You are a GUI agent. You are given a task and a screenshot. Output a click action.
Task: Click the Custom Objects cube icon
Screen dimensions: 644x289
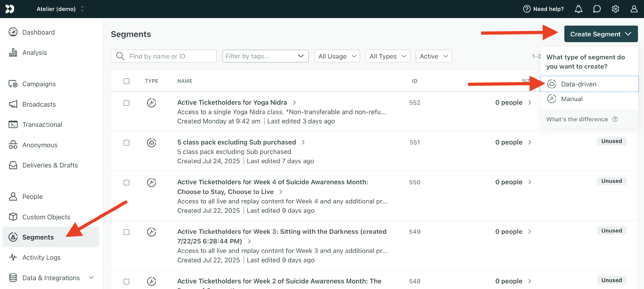(x=13, y=217)
